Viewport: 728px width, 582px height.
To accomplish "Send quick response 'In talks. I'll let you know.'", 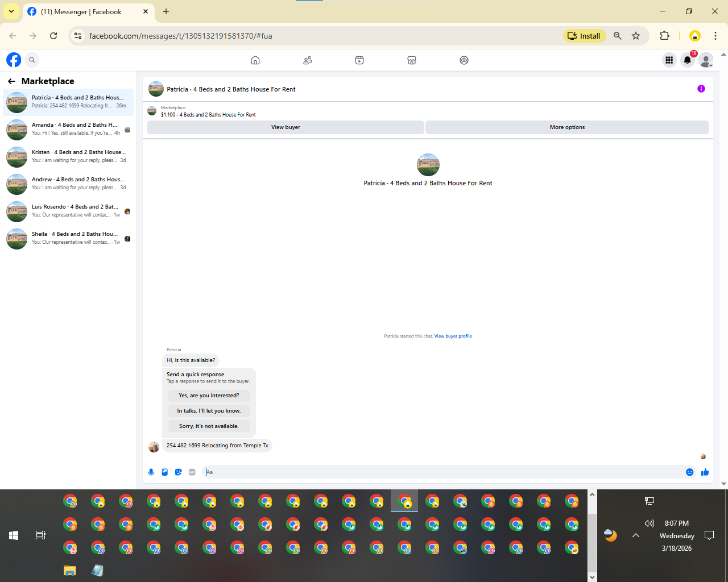I will pyautogui.click(x=209, y=411).
